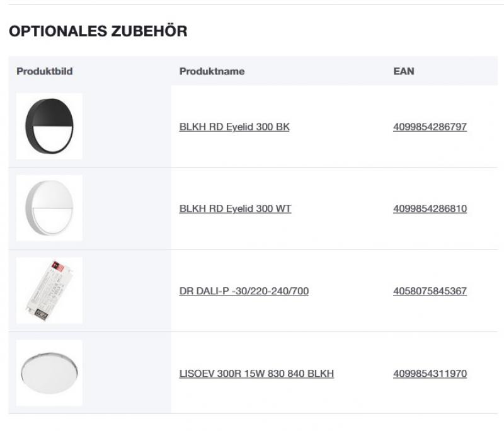Open the BLKH RD Eyelid 300 BK product link
Image resolution: width=504 pixels, height=431 pixels.
234,126
